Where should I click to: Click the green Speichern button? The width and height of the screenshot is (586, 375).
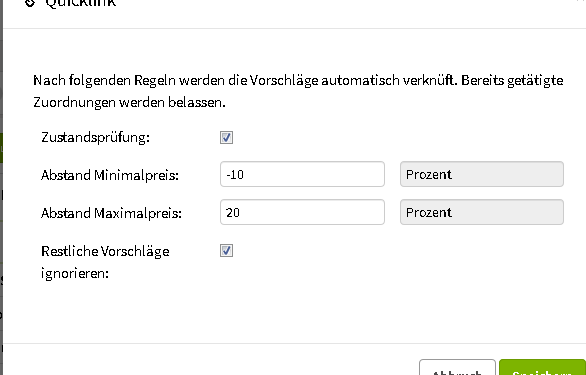(x=542, y=368)
